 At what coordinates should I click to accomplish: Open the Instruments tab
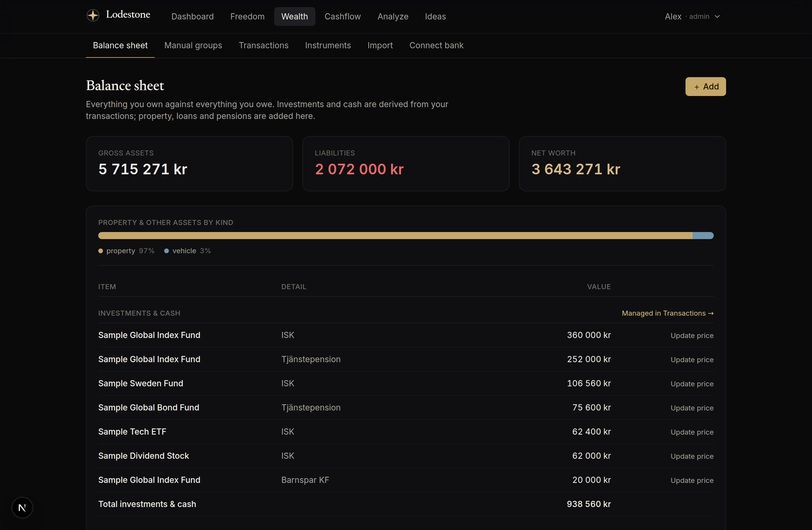328,45
